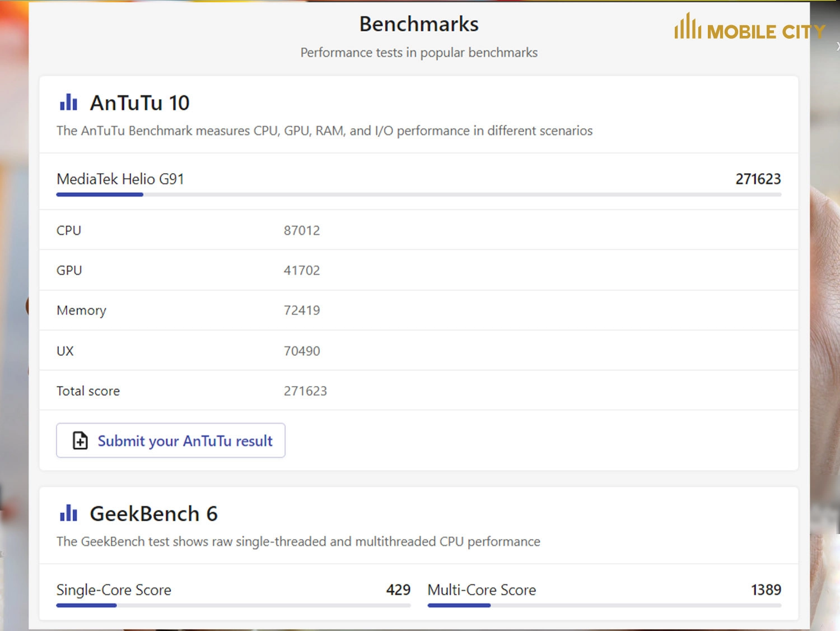Viewport: 840px width, 631px height.
Task: Click the AnTuTu Benchmark description text
Action: pyautogui.click(x=324, y=131)
